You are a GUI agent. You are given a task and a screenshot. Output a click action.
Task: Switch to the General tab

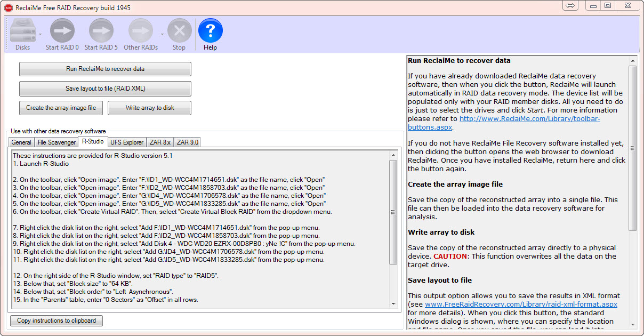21,142
